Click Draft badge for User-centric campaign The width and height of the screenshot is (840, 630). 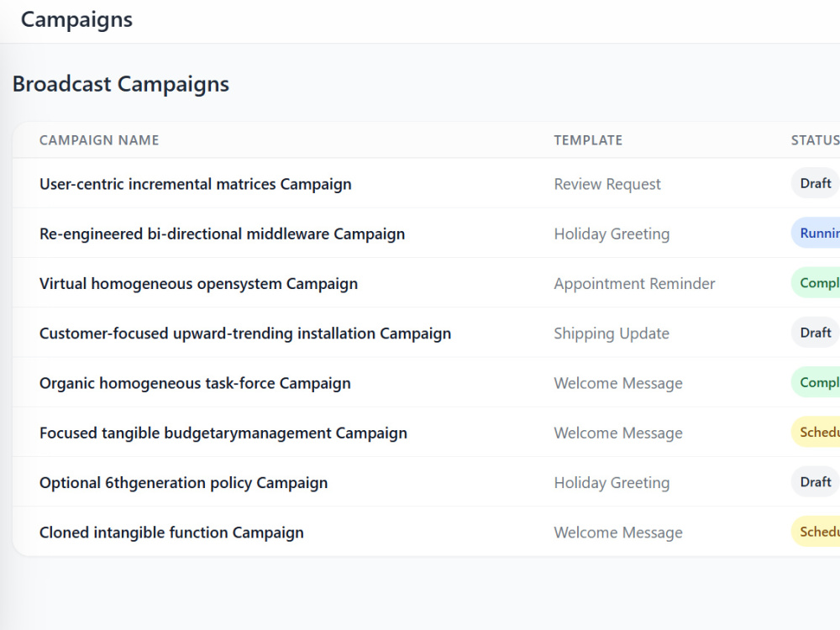[816, 183]
